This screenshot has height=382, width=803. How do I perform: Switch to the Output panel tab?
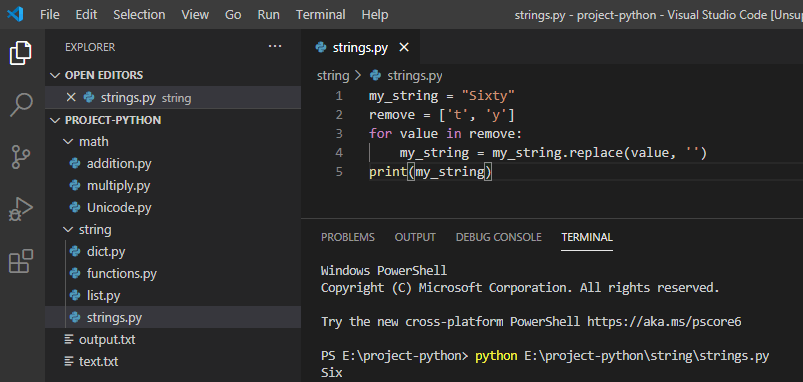click(415, 237)
